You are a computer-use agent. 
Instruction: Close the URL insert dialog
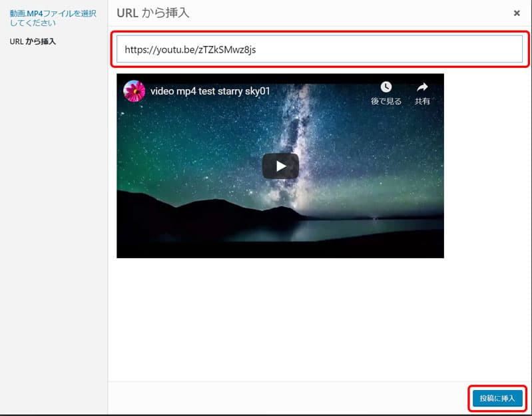click(x=517, y=13)
